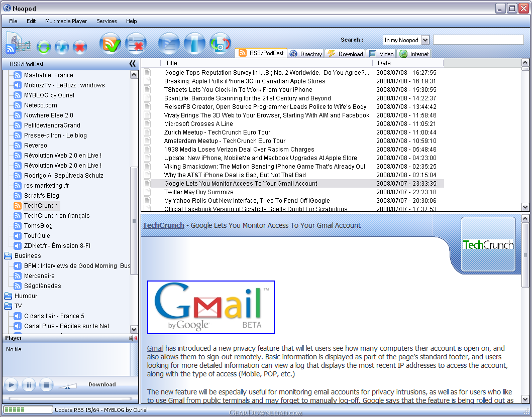Click the add RSS music feed icon
Image resolution: width=532 pixels, height=417 pixels.
[17, 43]
